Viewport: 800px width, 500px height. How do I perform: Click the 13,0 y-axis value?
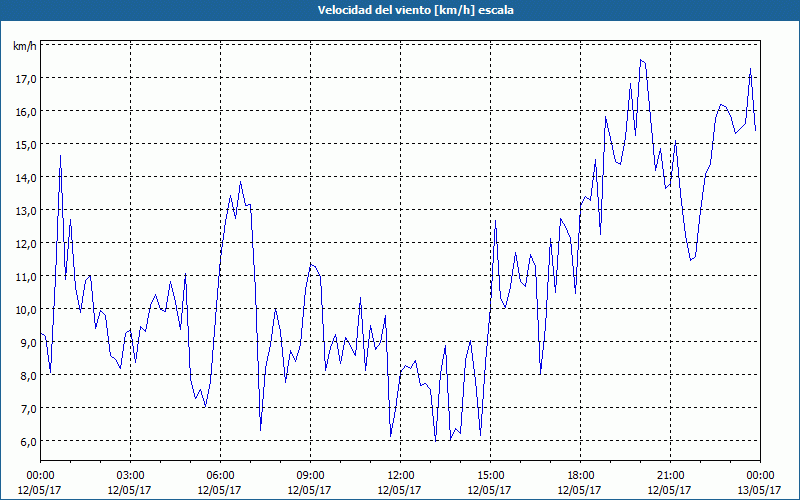pyautogui.click(x=27, y=211)
